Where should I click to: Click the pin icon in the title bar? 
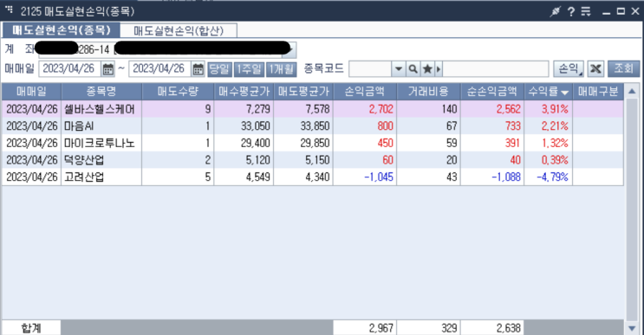[556, 11]
